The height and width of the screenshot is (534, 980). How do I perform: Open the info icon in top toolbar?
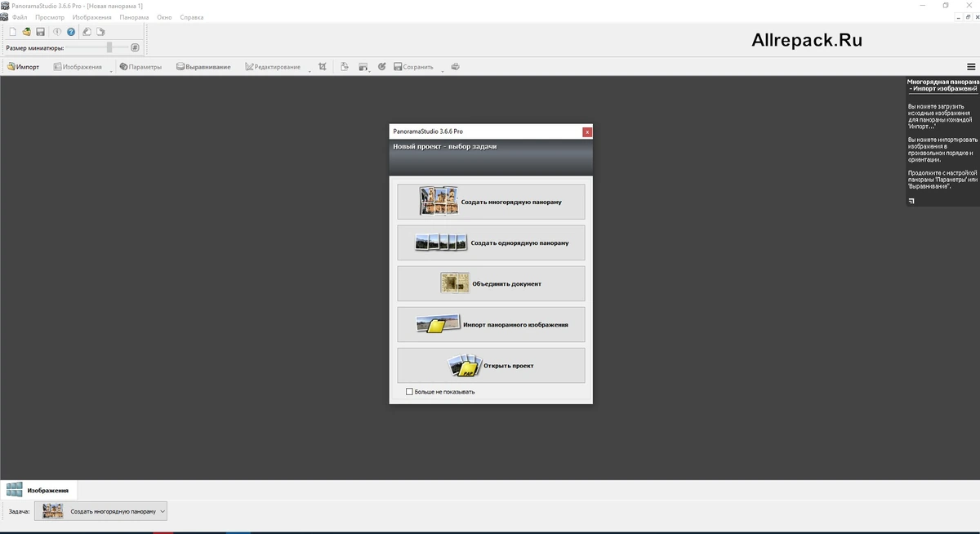click(x=57, y=32)
